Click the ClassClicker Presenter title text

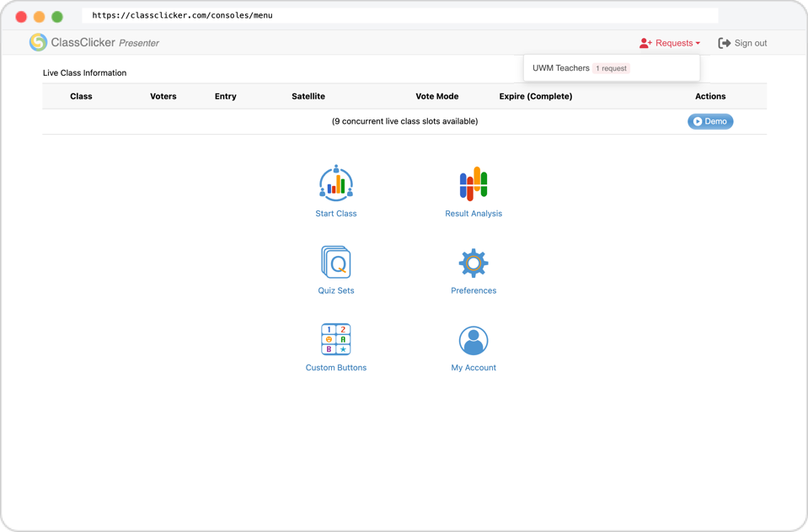click(104, 43)
